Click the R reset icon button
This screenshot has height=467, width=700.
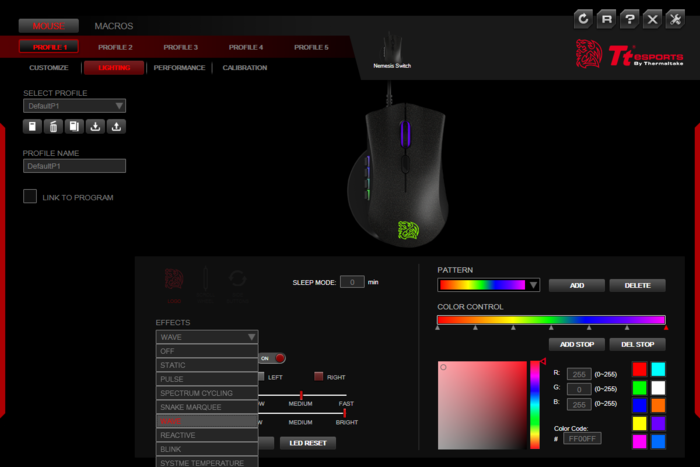(606, 19)
